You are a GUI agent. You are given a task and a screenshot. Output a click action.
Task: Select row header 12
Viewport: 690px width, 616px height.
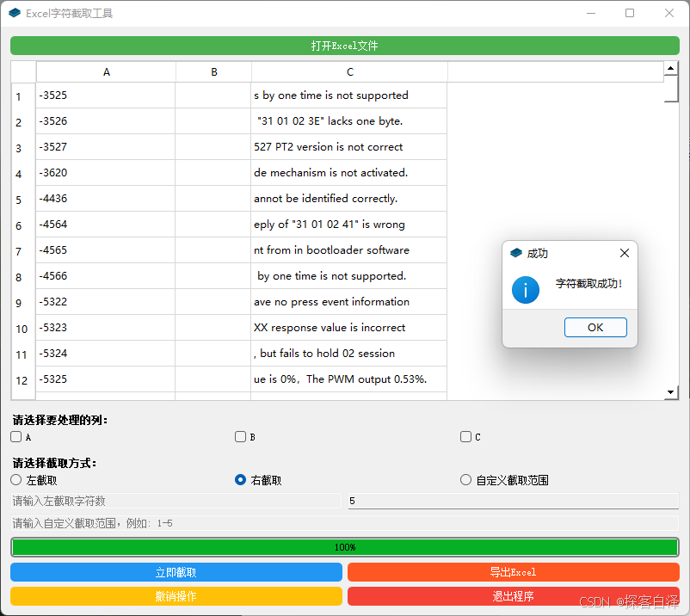click(23, 379)
